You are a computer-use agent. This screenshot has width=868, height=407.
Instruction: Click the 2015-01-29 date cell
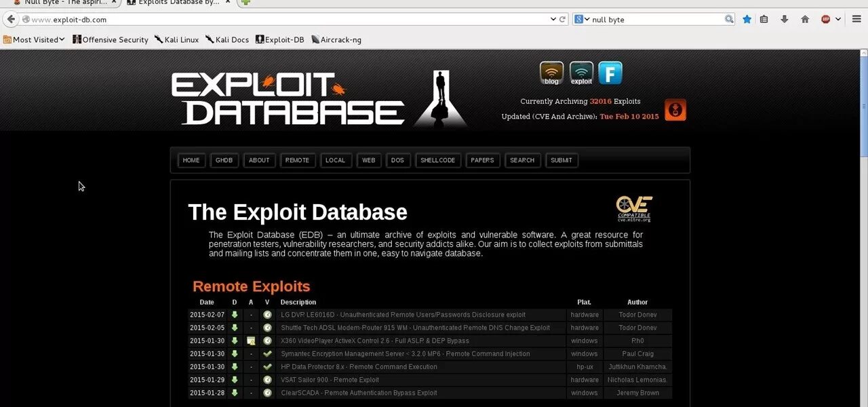click(x=207, y=380)
